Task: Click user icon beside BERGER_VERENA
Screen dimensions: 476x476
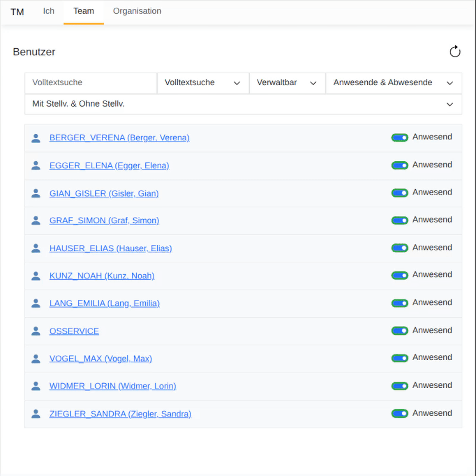Action: pos(36,138)
